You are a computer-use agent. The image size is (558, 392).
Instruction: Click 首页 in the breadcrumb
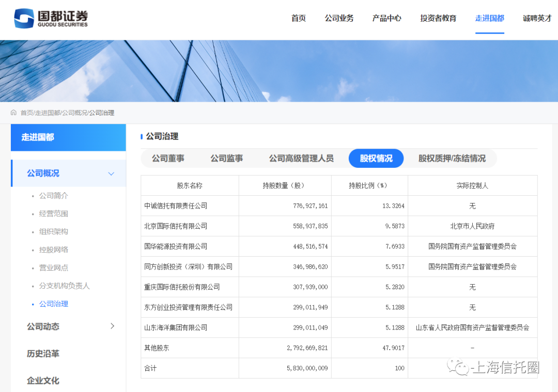(x=26, y=113)
